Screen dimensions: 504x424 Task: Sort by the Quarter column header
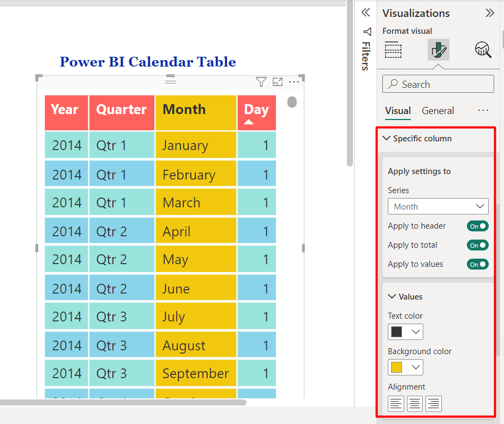122,112
